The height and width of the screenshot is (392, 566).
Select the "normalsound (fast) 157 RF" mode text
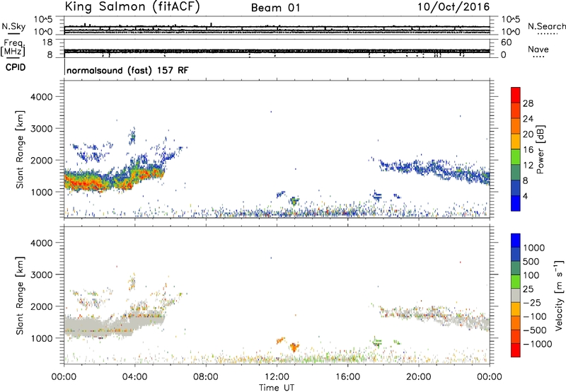127,70
